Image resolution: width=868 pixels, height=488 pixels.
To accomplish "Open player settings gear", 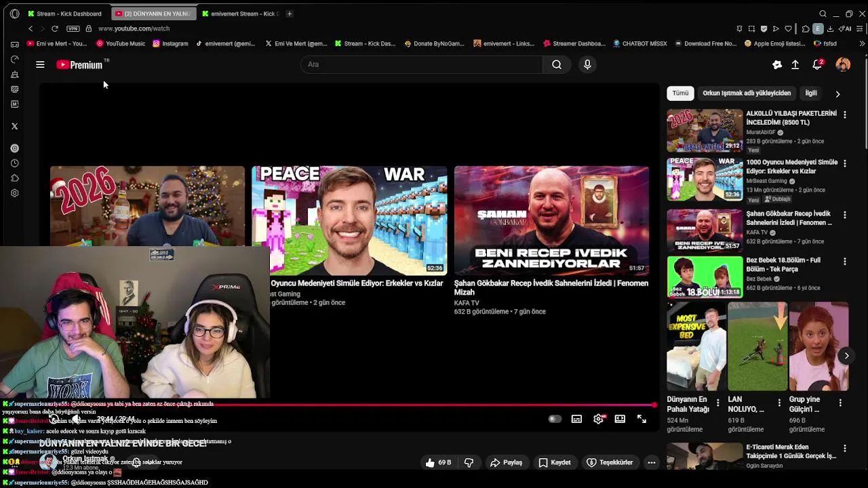I will (x=598, y=419).
